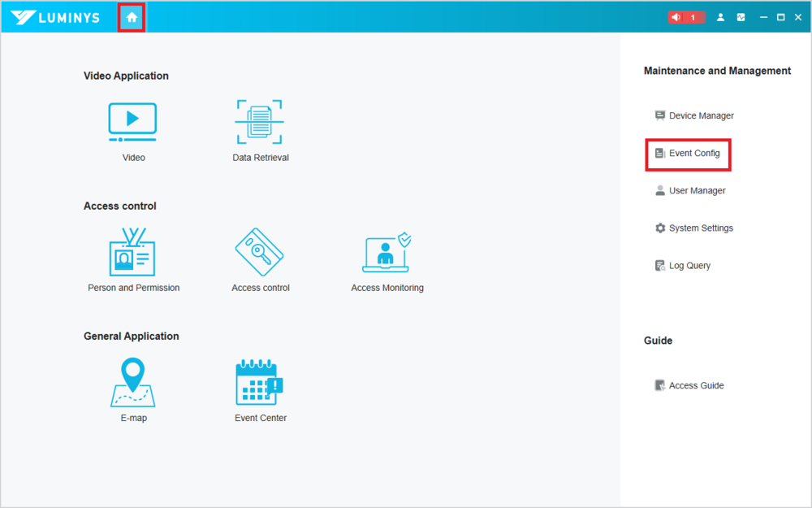The image size is (812, 508).
Task: Click the Home icon in title bar
Action: pyautogui.click(x=132, y=17)
